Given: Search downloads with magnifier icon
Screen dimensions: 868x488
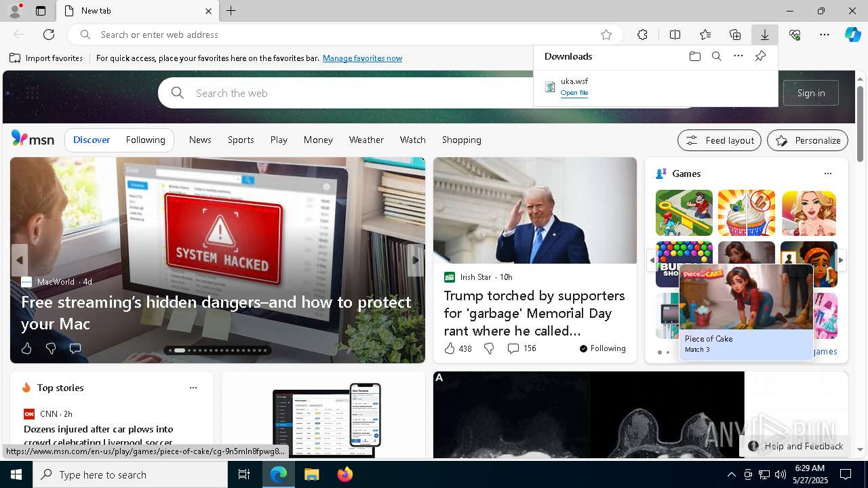Looking at the screenshot, I should (716, 56).
